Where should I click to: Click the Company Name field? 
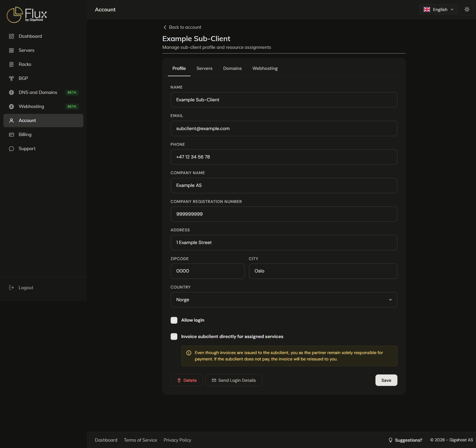284,186
